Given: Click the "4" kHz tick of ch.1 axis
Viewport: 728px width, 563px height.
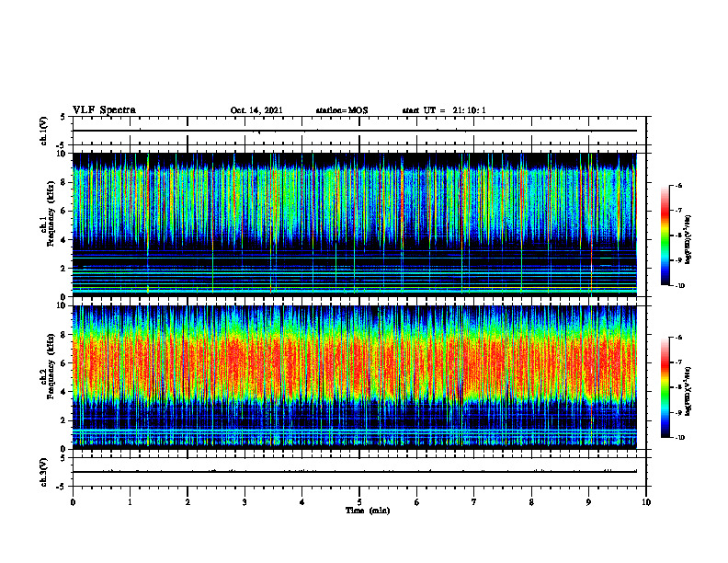Looking at the screenshot, I should pos(64,240).
